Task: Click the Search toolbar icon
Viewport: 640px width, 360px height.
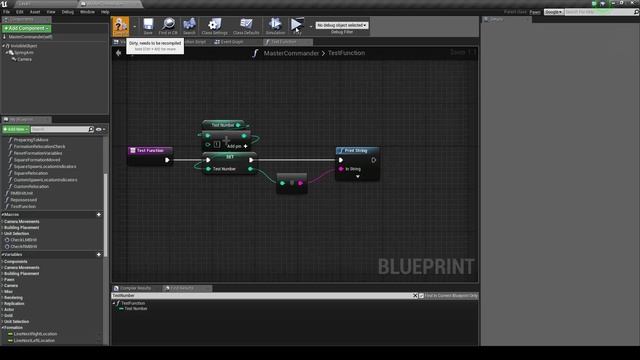Action: (x=189, y=27)
